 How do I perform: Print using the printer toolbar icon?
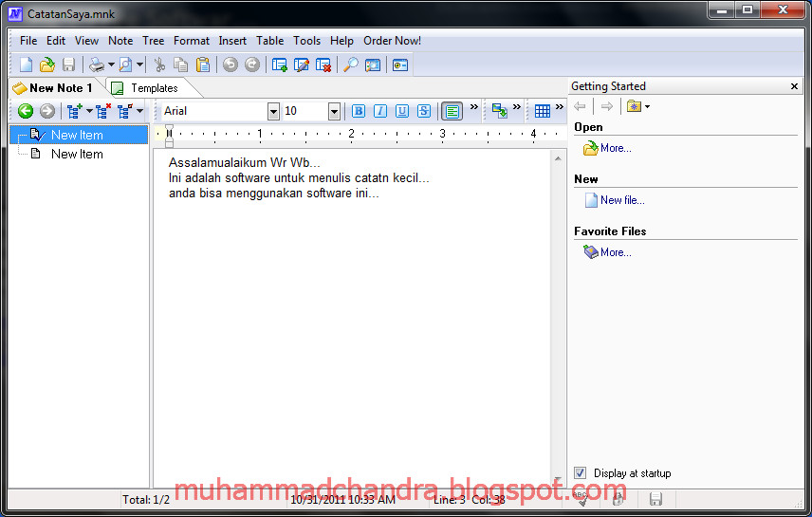97,65
